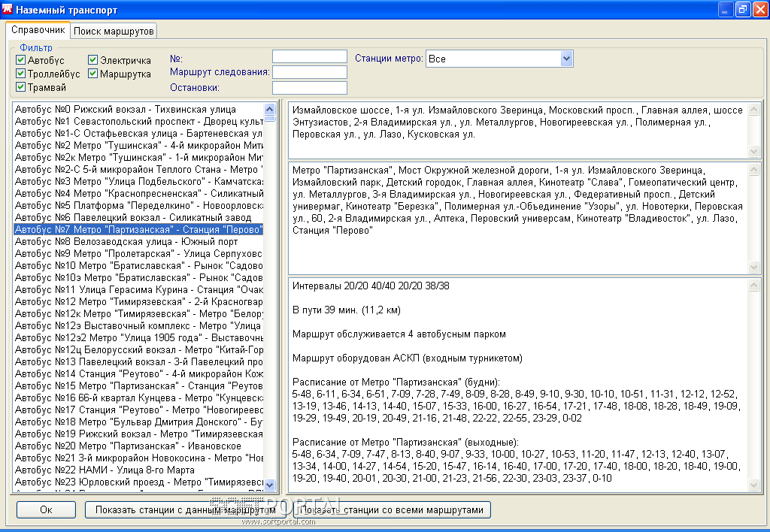
Task: Select Автобус №12к Метро "Тимирязевская" route
Action: (138, 313)
